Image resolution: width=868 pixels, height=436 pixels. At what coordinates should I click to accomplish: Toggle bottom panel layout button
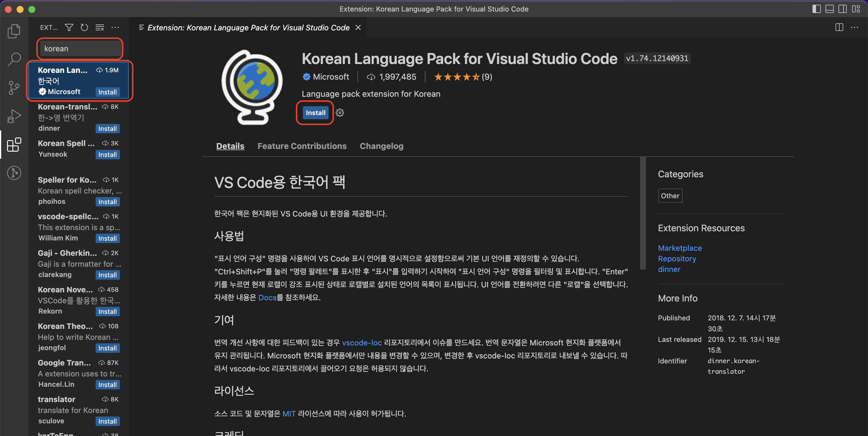coord(830,9)
